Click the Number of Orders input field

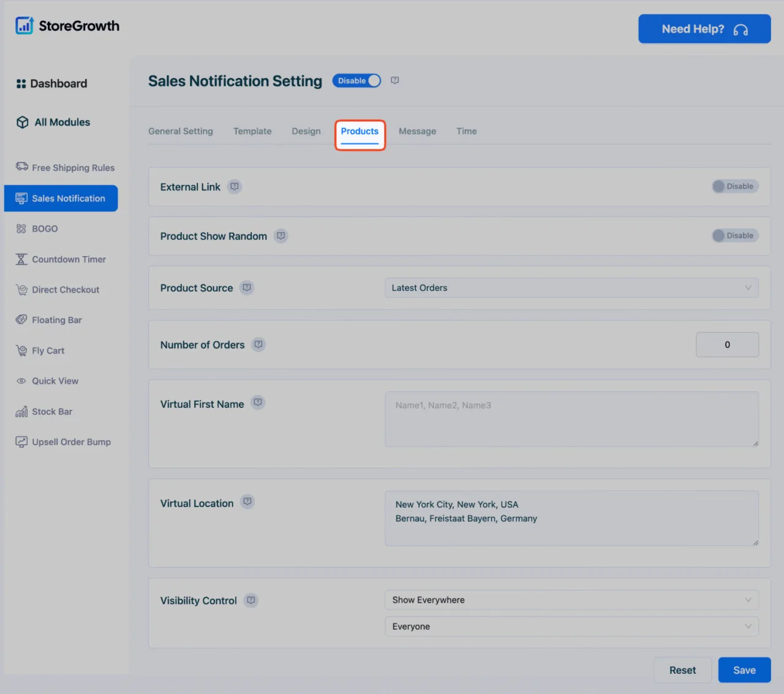point(727,345)
